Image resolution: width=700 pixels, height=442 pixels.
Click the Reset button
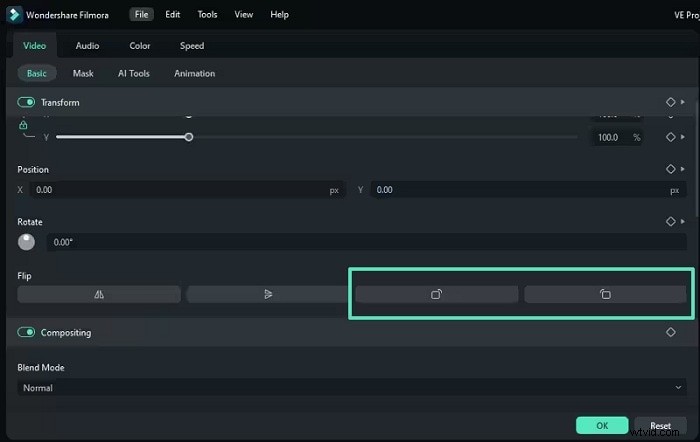point(661,425)
